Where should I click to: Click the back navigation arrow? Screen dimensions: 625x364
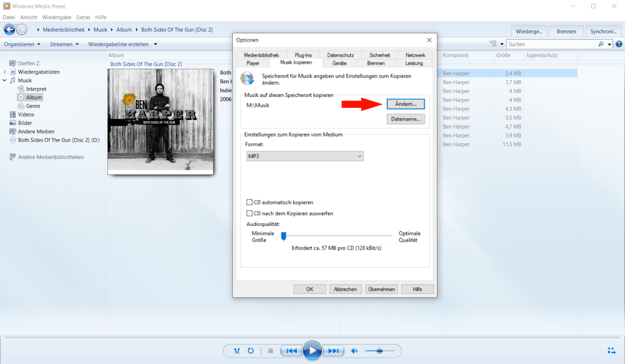[9, 30]
